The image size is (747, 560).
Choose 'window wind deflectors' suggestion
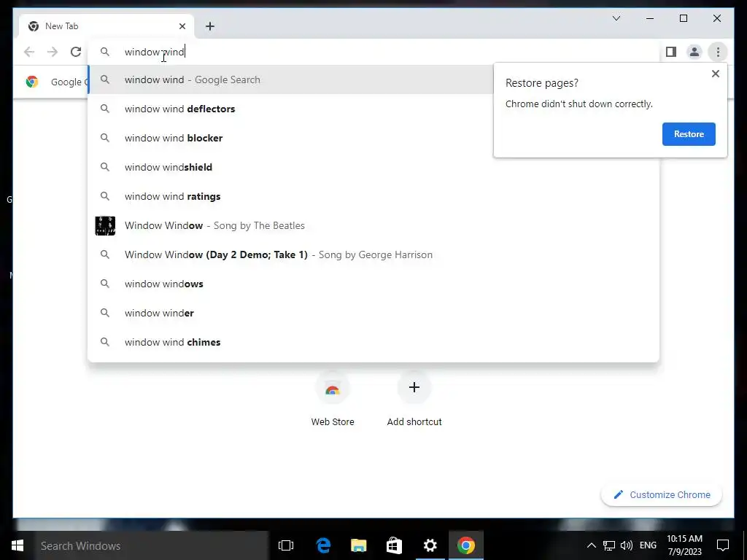[x=291, y=109]
